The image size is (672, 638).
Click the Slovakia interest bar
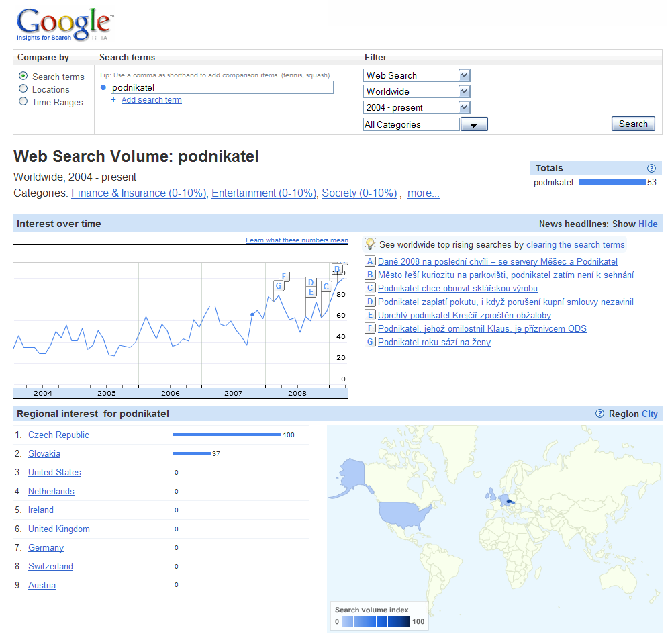(192, 453)
